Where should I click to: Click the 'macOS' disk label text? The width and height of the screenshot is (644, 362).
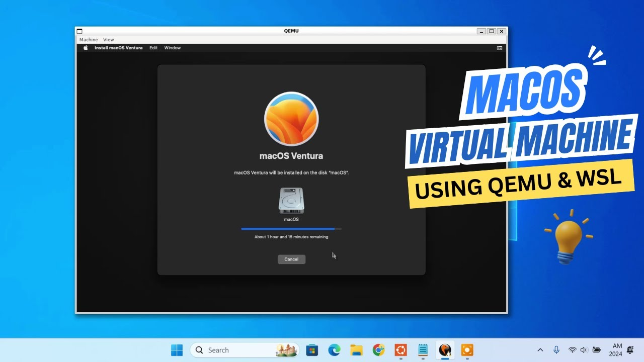tap(291, 219)
